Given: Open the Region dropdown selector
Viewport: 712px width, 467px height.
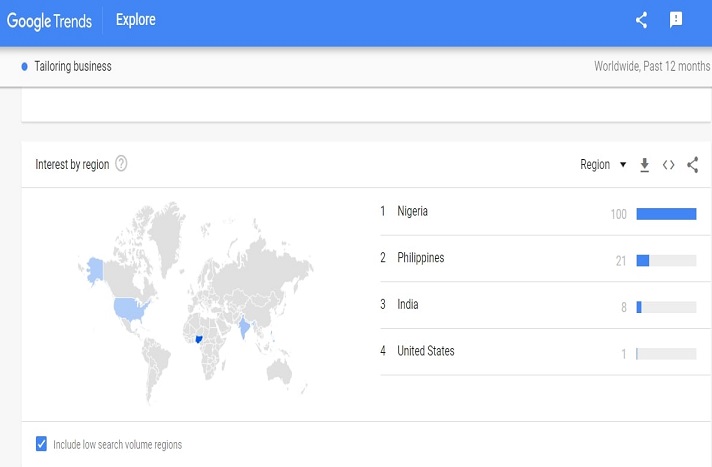Looking at the screenshot, I should tap(596, 165).
